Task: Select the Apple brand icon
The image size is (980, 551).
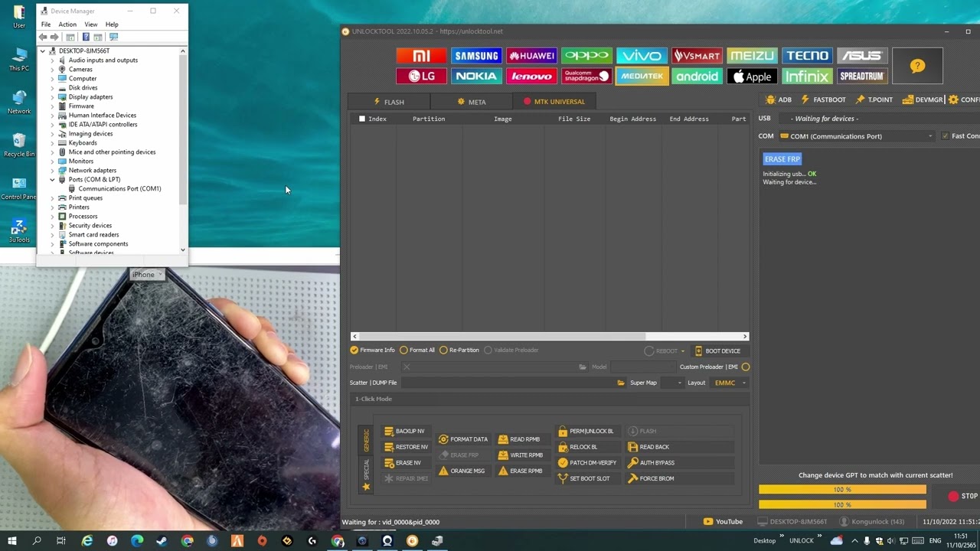Action: [752, 76]
